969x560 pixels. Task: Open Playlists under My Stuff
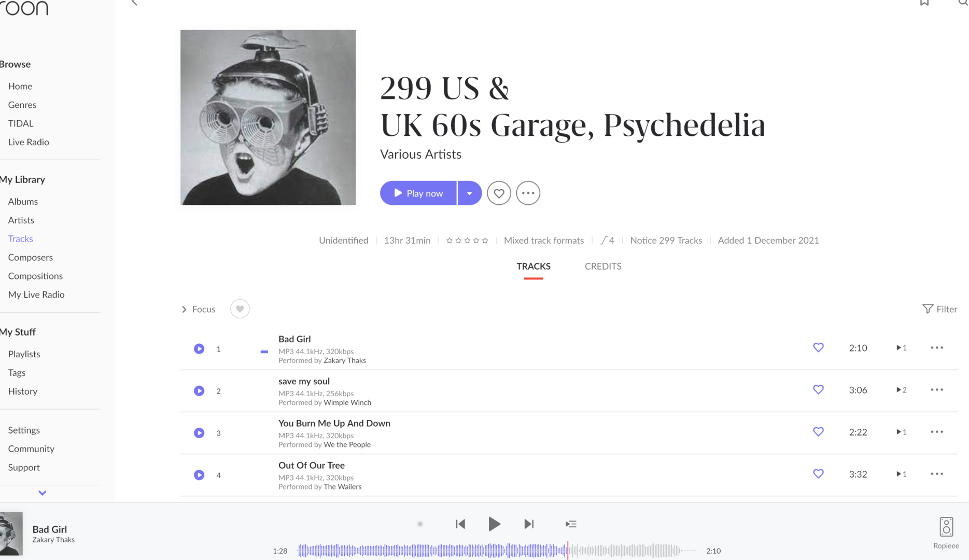(x=24, y=354)
